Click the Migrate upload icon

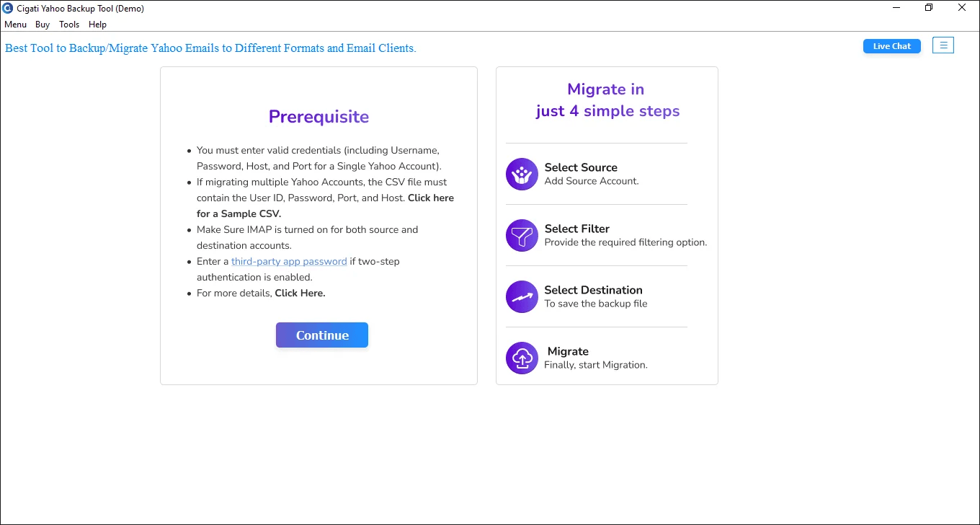click(522, 358)
